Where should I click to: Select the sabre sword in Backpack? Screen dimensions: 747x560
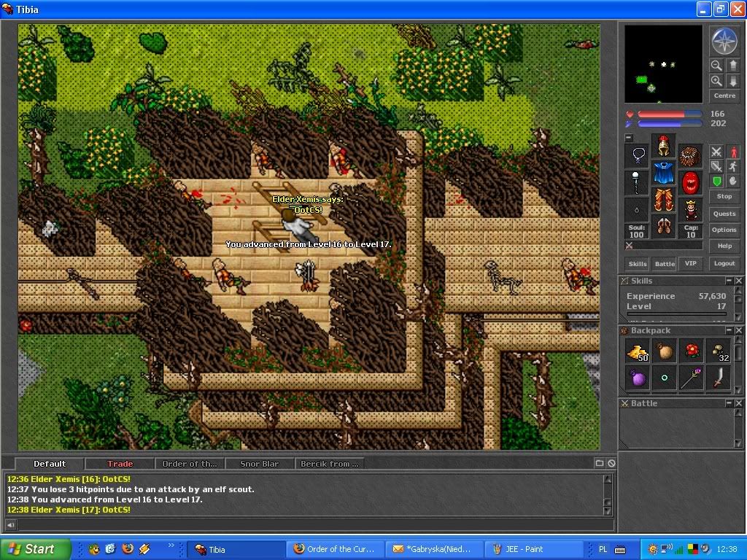pyautogui.click(x=719, y=378)
